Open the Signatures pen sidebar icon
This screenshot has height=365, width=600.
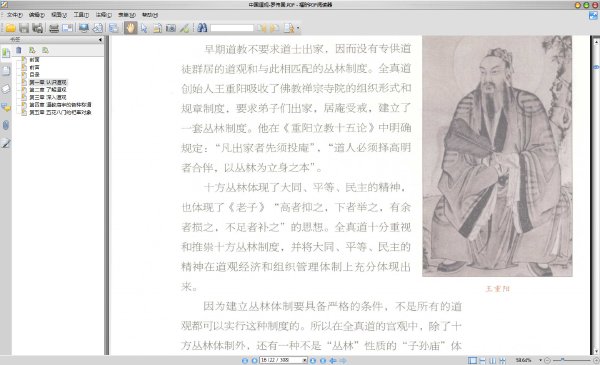[x=6, y=143]
